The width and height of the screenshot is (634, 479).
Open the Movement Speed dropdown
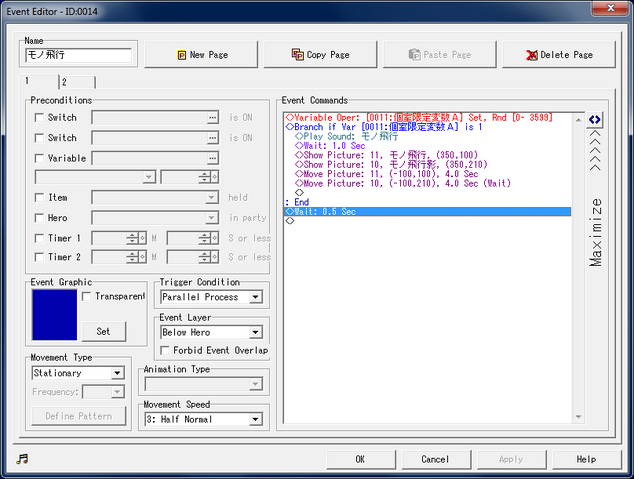click(x=255, y=419)
